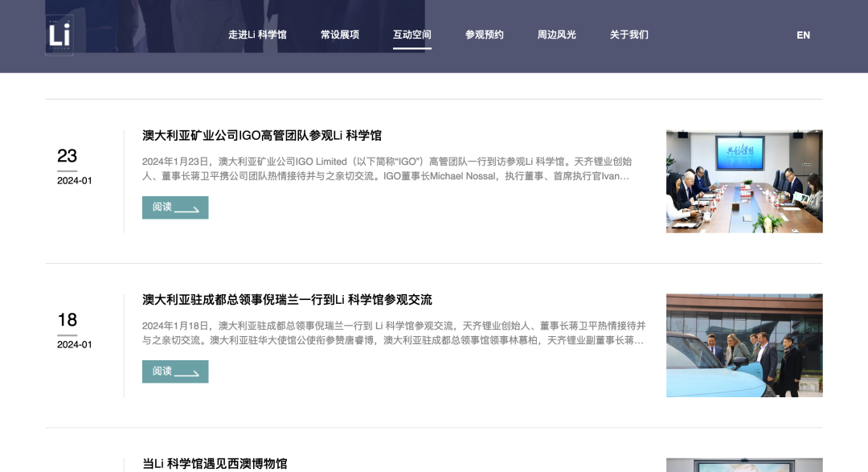Click the bottom museum article thumbnail
868x472 pixels.
tap(744, 465)
